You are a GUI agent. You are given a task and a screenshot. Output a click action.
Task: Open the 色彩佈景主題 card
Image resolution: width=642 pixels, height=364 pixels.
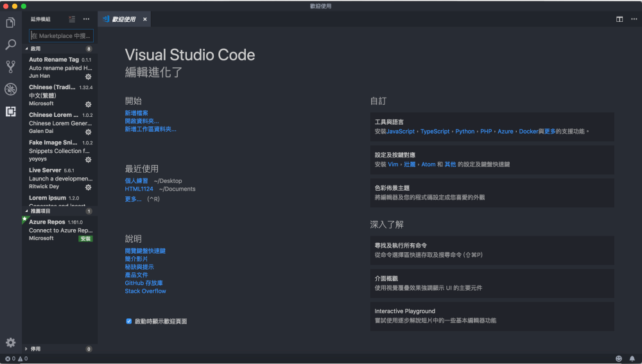(492, 193)
